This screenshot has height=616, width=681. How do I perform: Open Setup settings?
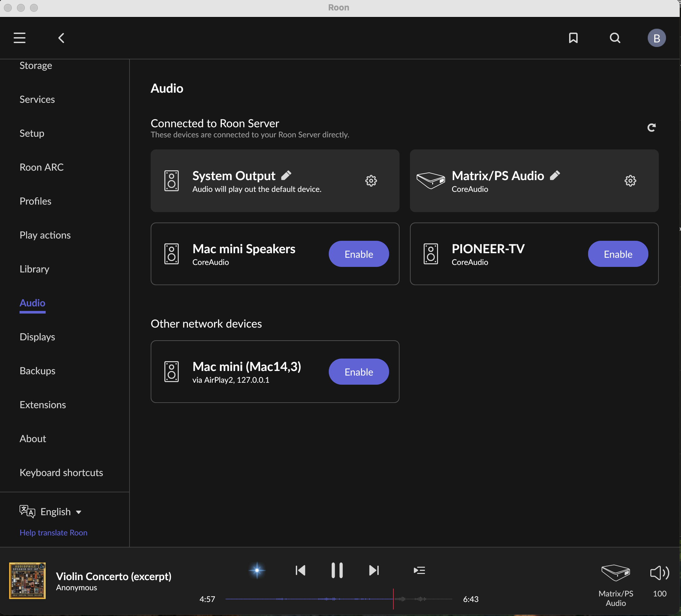click(x=32, y=133)
